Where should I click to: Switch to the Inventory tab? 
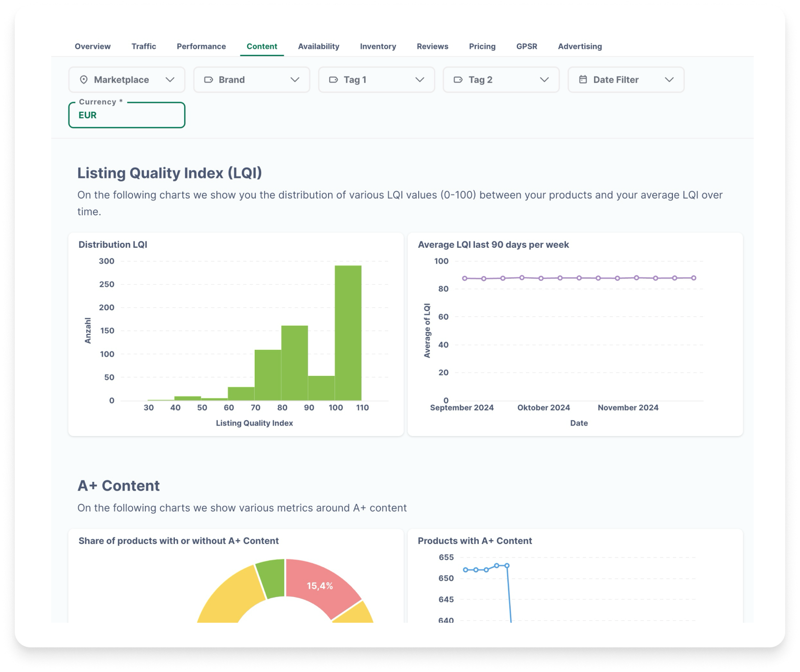point(378,46)
